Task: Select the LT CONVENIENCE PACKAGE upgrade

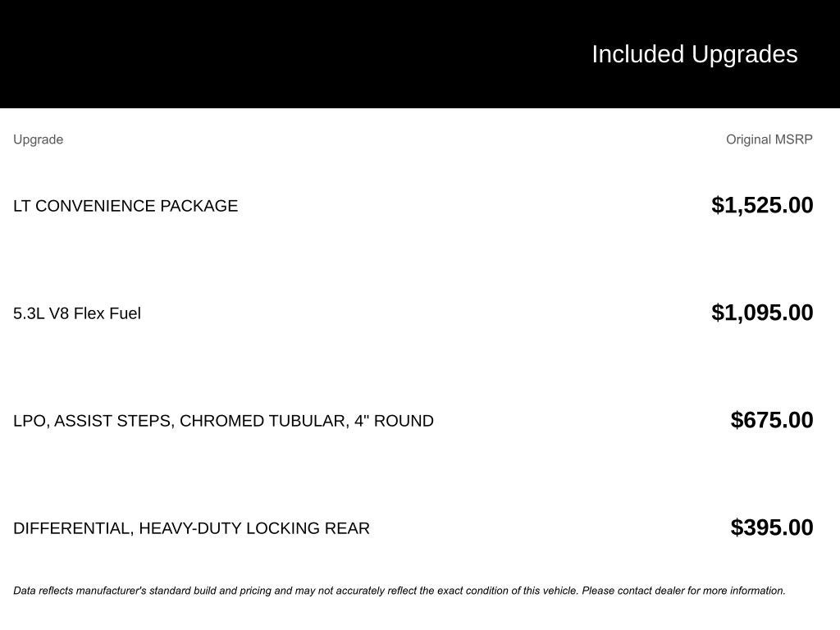Action: (x=126, y=206)
